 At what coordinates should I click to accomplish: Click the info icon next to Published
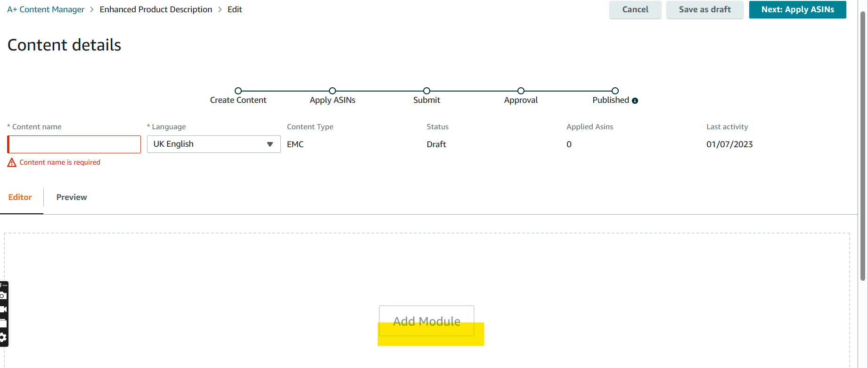point(635,100)
